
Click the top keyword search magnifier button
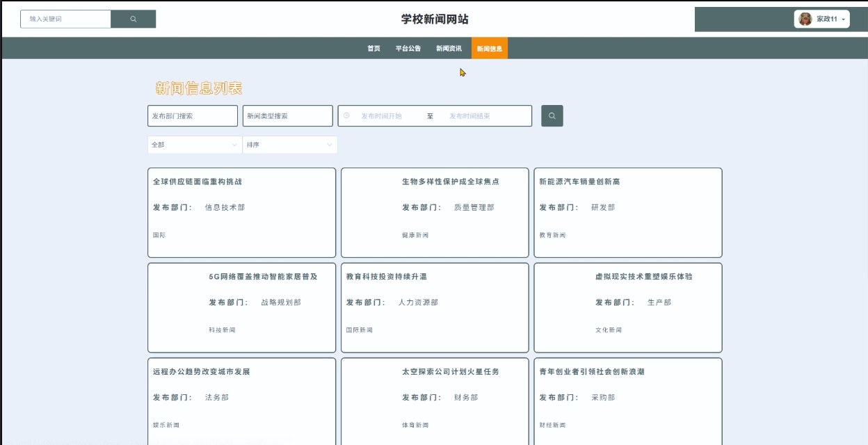pyautogui.click(x=133, y=19)
